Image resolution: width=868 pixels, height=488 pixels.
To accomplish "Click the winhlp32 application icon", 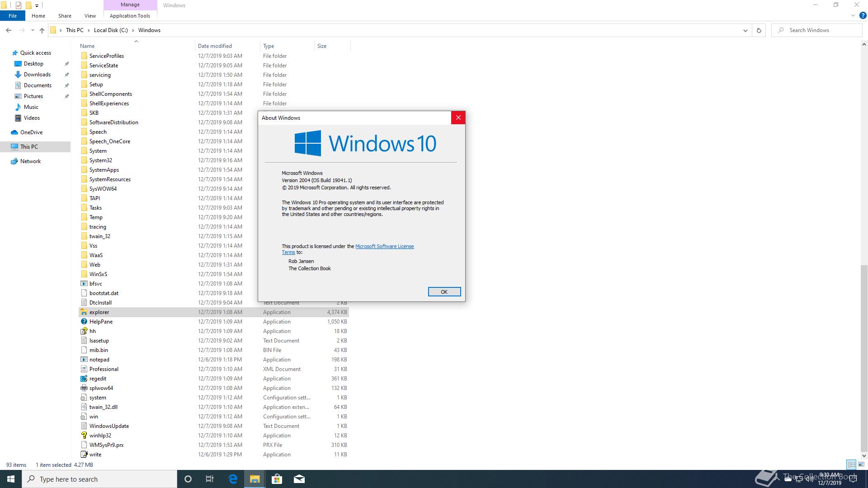I will coord(84,436).
